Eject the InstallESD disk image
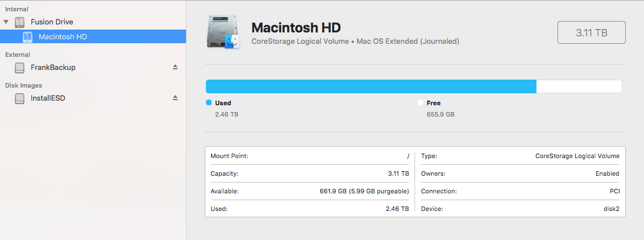Viewport: 644px width, 240px height. click(x=175, y=98)
